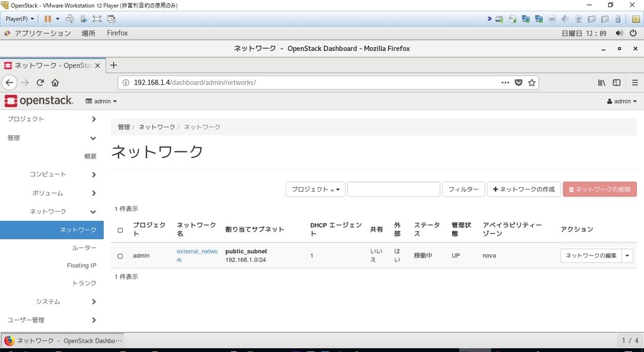Image resolution: width=644 pixels, height=352 pixels.
Task: Open the Firefox menu in GNOME top bar
Action: [117, 33]
